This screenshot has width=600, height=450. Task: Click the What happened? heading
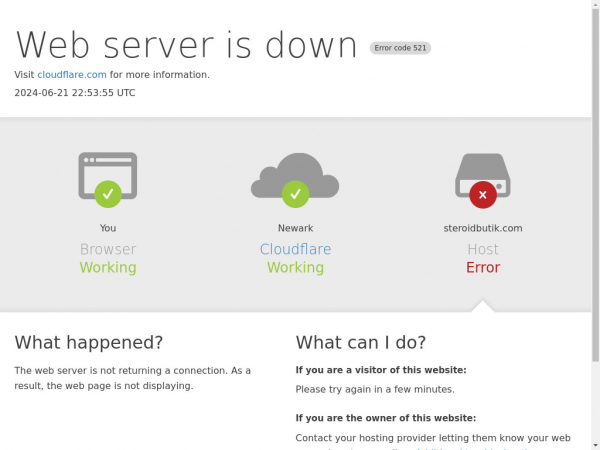point(89,342)
